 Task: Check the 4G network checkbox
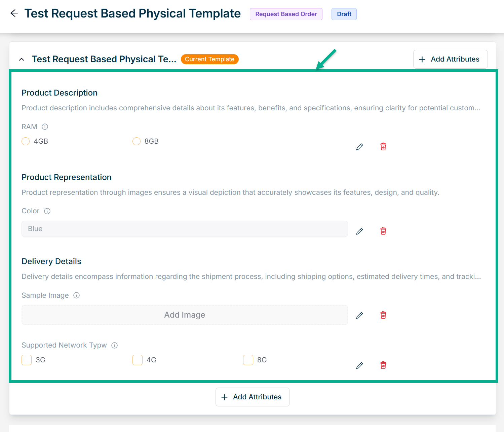(138, 360)
